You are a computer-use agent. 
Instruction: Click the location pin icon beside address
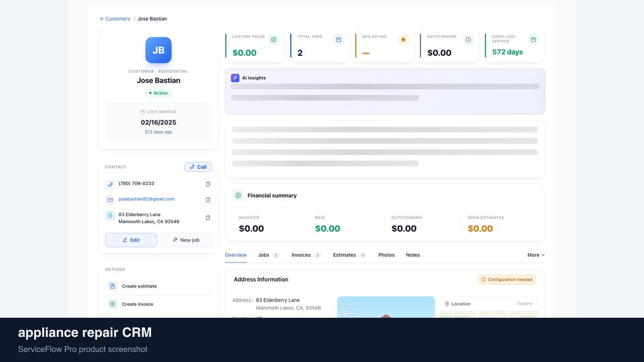[110, 216]
